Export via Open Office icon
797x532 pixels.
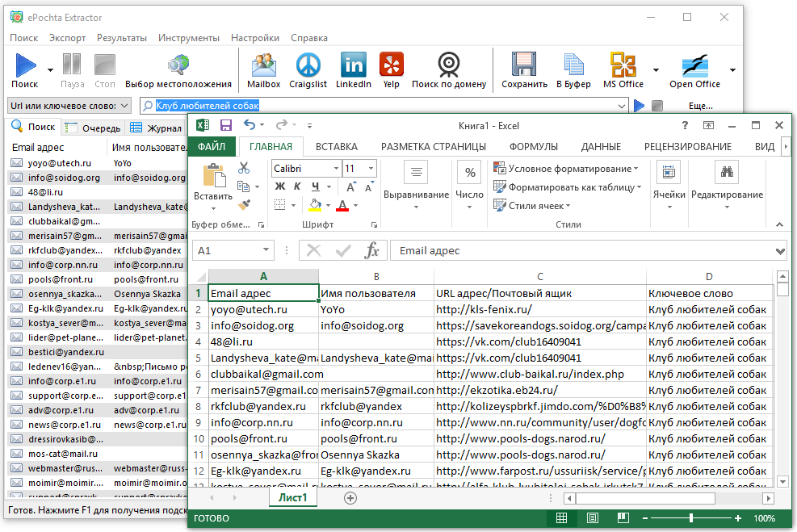[694, 65]
